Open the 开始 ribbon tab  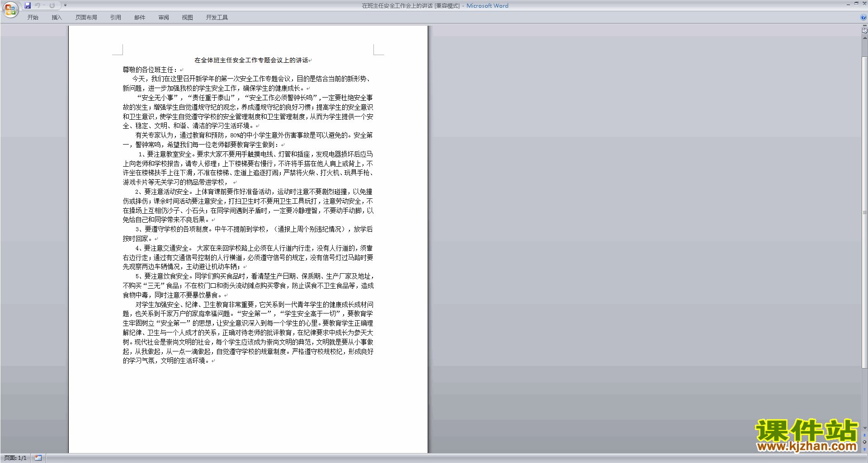coord(33,18)
